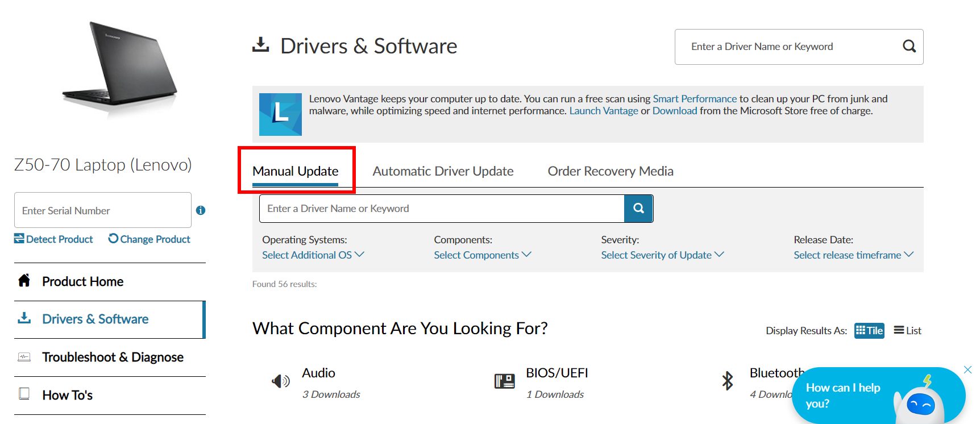Expand Select Severity of Update dropdown
Viewport: 980px width, 424px height.
pos(662,255)
